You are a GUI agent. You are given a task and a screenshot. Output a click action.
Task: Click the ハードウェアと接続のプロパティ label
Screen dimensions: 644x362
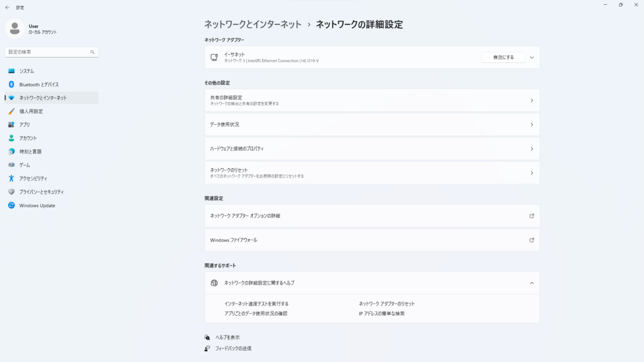coord(237,149)
